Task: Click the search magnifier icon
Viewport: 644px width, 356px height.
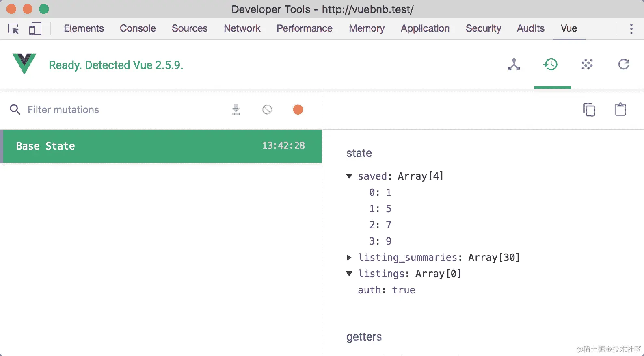Action: (x=15, y=109)
